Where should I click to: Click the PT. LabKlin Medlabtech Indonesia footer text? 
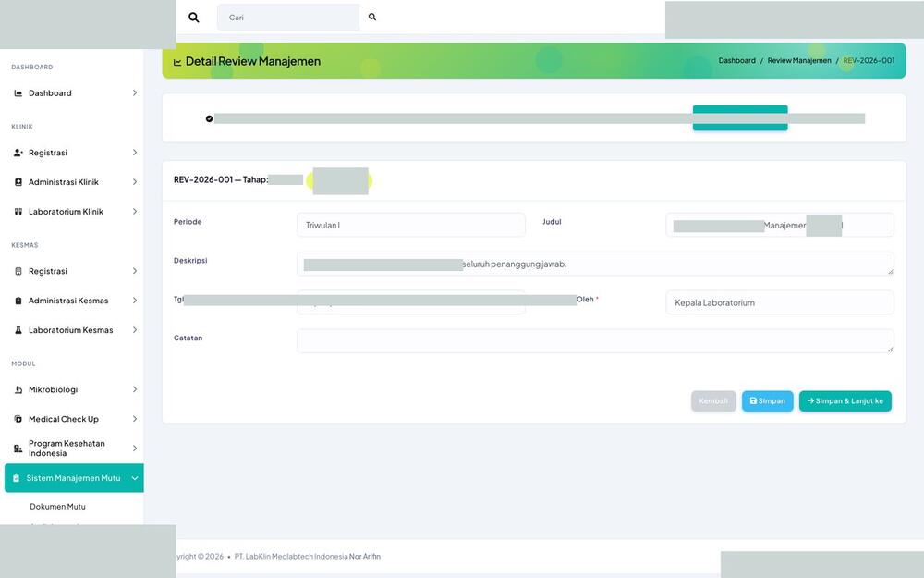click(290, 556)
